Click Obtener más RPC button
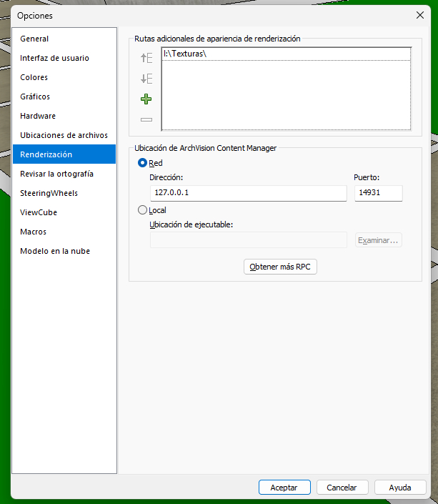Image resolution: width=438 pixels, height=504 pixels. click(x=280, y=267)
